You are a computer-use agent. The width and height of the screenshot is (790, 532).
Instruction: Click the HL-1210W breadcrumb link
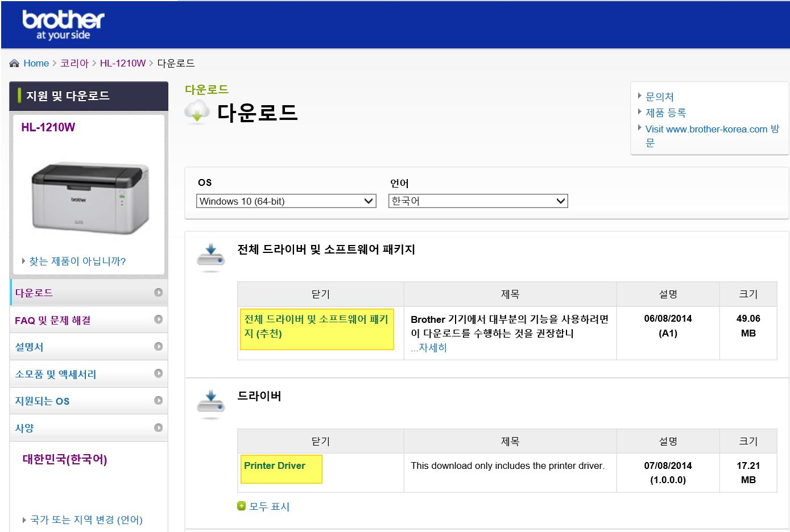coord(123,63)
